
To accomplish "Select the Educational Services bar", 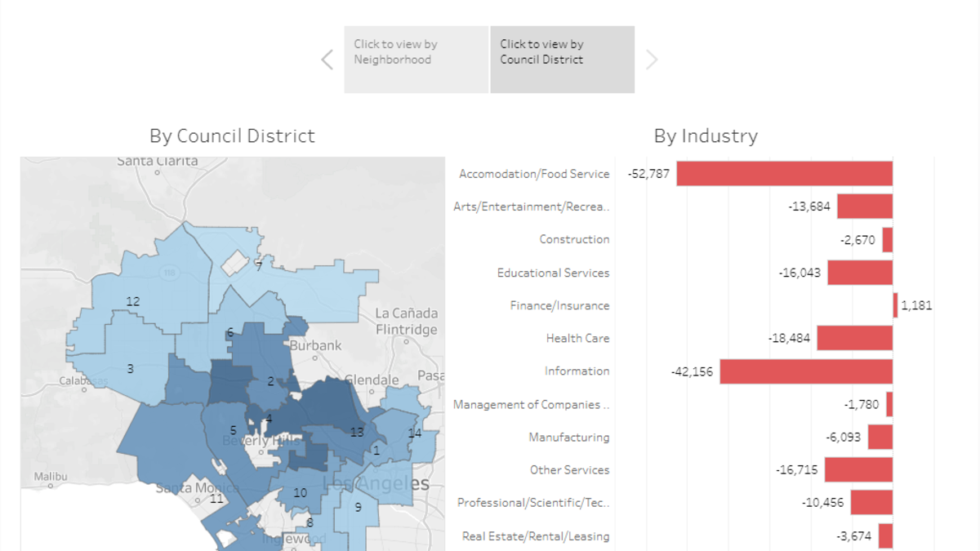I will click(x=859, y=273).
